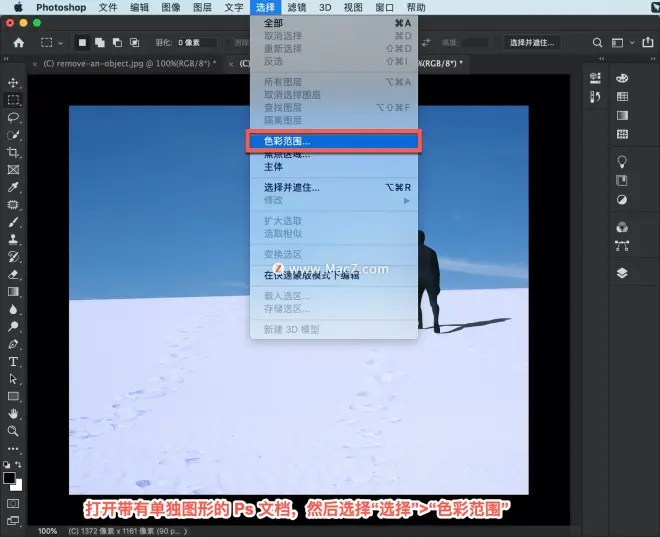660x537 pixels.
Task: Choose 主体 from the 选择 menu
Action: (273, 167)
